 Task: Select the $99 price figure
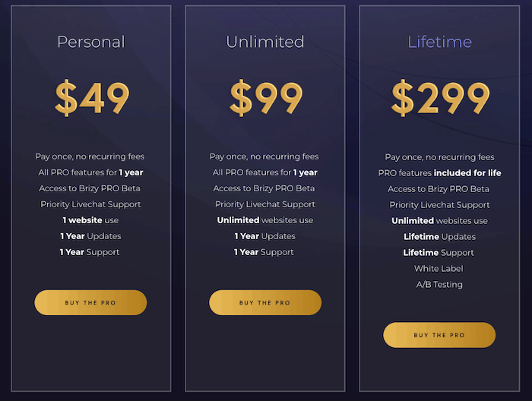(266, 98)
